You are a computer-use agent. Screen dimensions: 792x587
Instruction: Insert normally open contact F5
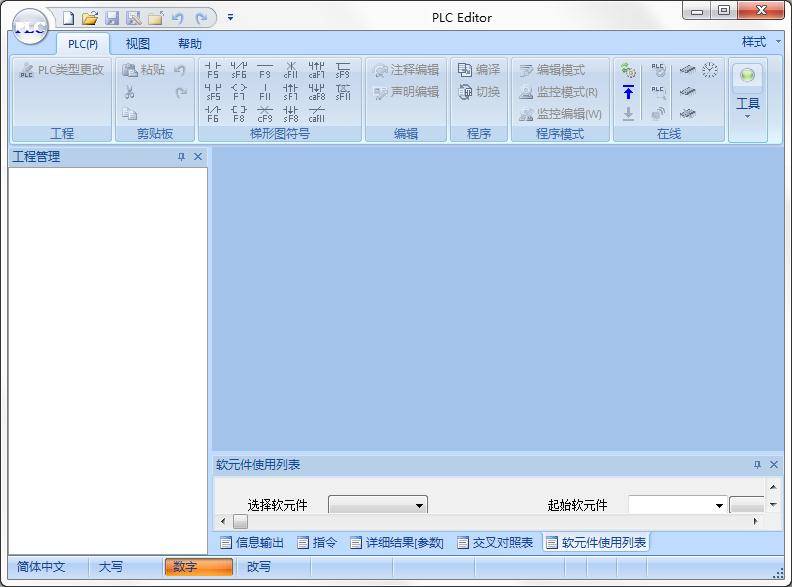(213, 70)
